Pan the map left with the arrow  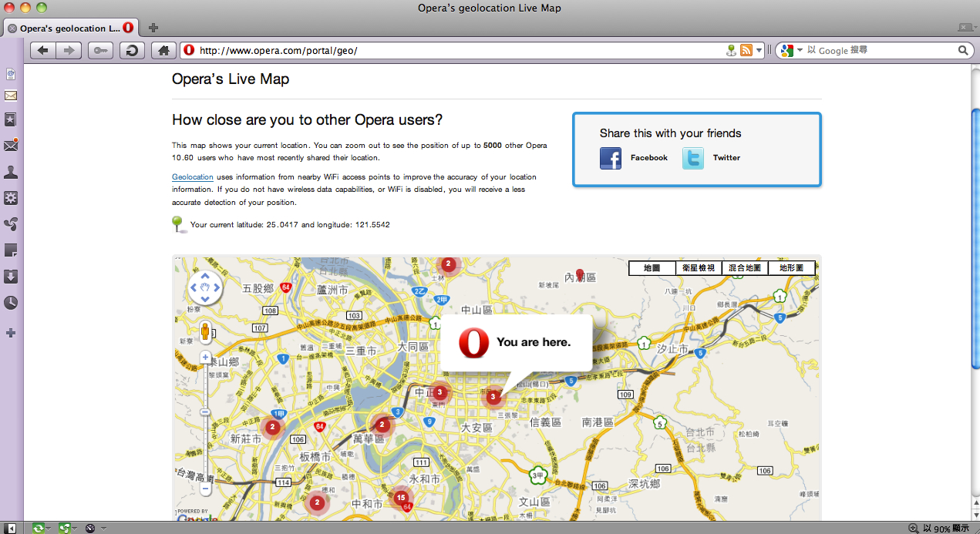tap(194, 288)
